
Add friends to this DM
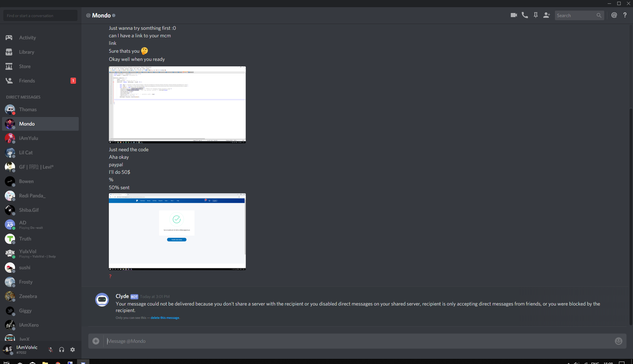tap(547, 15)
